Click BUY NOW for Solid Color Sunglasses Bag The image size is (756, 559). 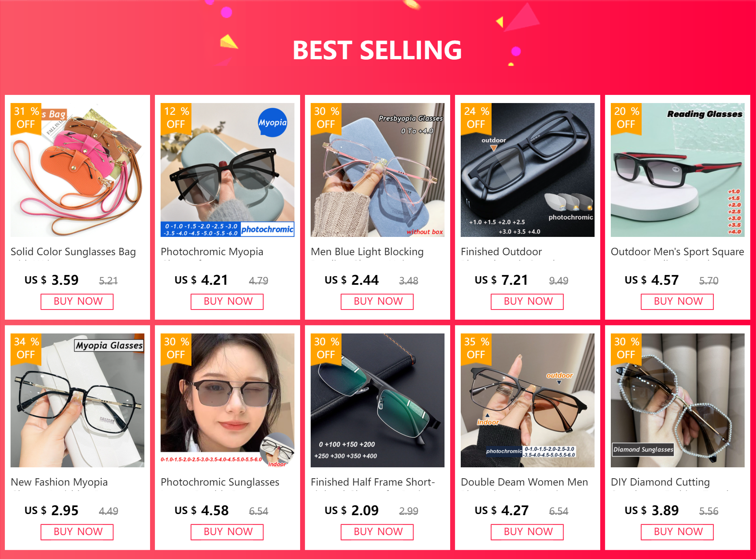tap(77, 301)
